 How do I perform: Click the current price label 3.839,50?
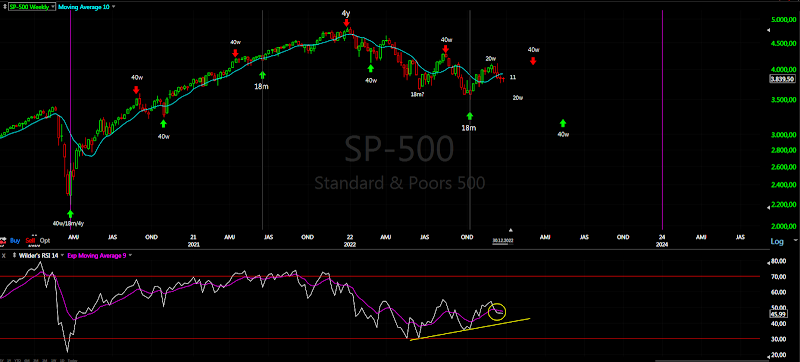783,79
